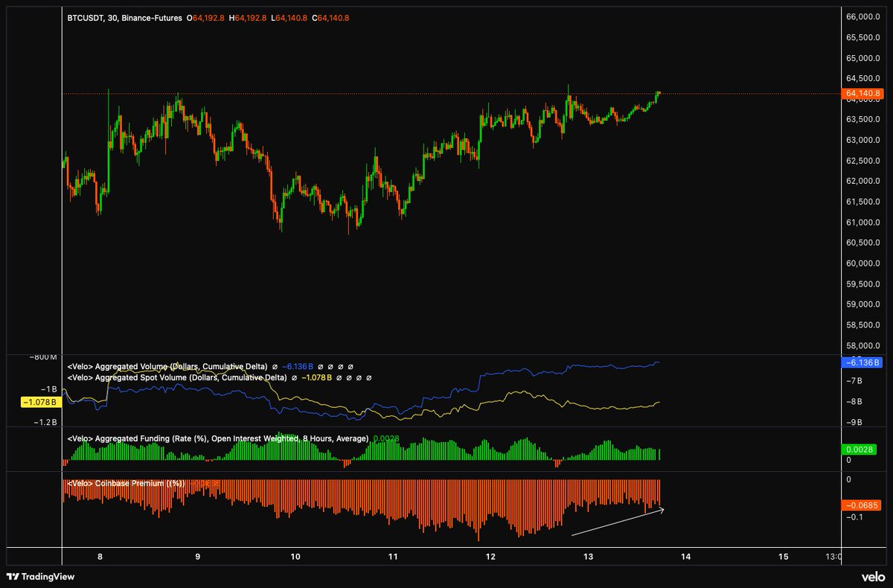Click date 11 on the time axis
This screenshot has height=588, width=893.
[393, 556]
